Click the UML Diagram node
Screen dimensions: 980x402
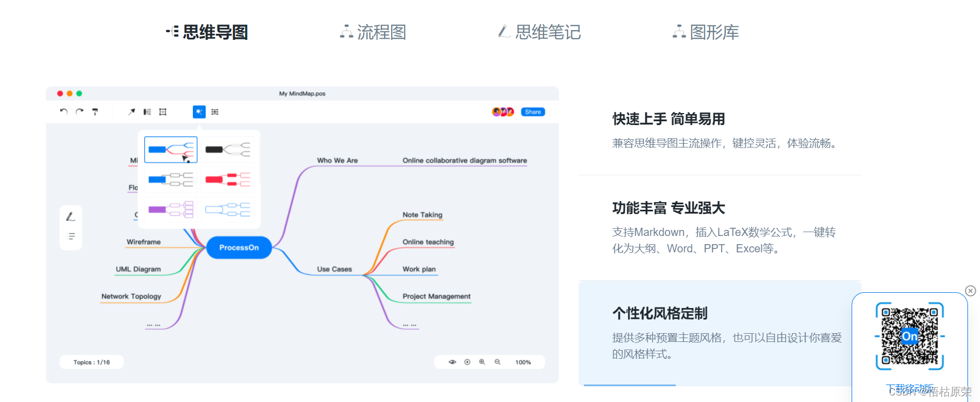click(138, 269)
